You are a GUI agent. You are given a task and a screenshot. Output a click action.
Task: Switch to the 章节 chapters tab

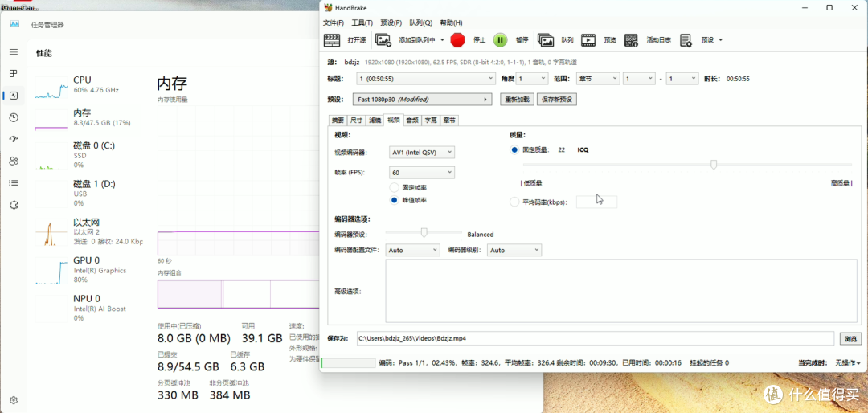click(x=449, y=121)
